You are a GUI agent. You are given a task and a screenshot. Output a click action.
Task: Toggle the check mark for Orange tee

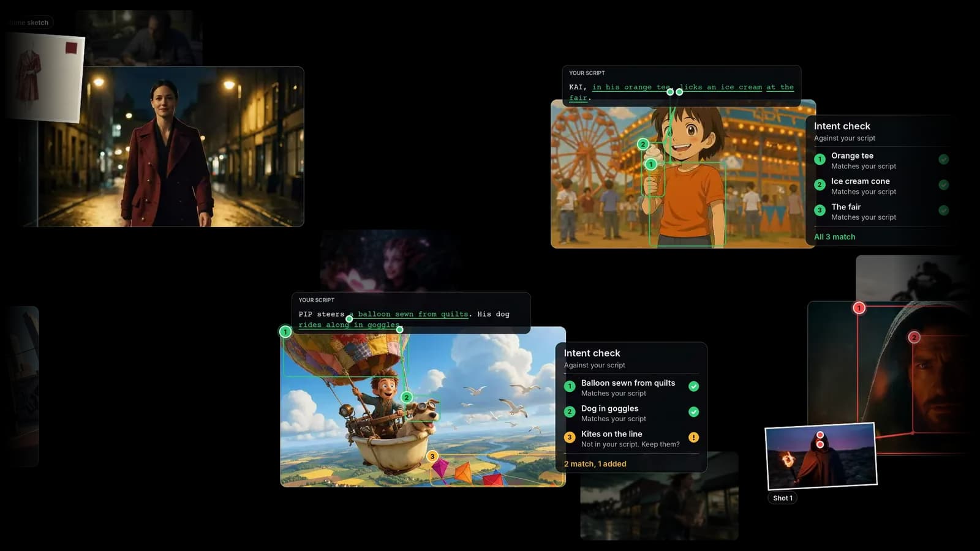[944, 159]
